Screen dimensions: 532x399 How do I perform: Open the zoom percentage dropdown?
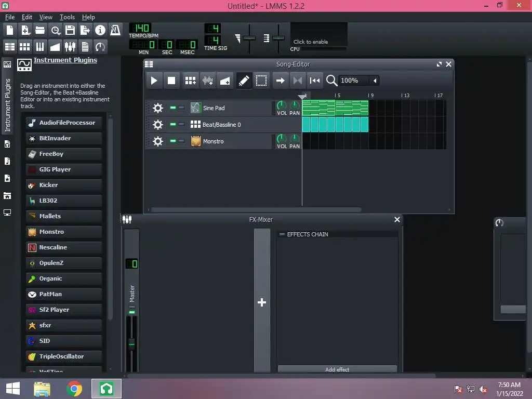coord(375,81)
